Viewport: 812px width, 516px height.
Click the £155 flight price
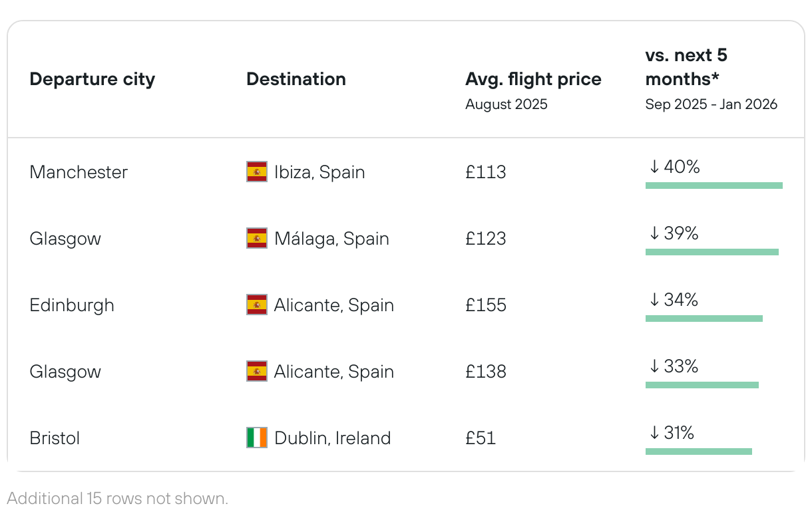[486, 305]
